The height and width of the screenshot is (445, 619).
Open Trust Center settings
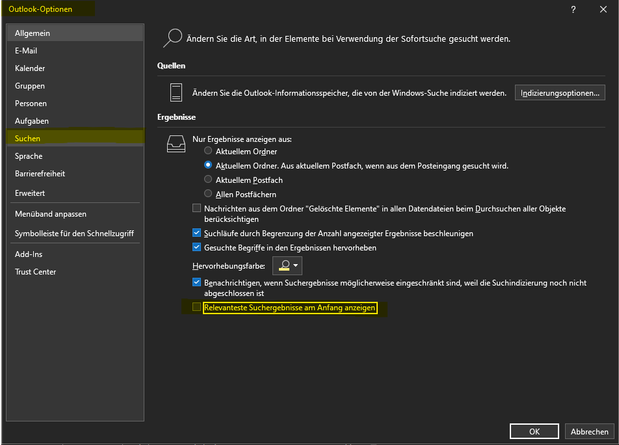click(75, 272)
